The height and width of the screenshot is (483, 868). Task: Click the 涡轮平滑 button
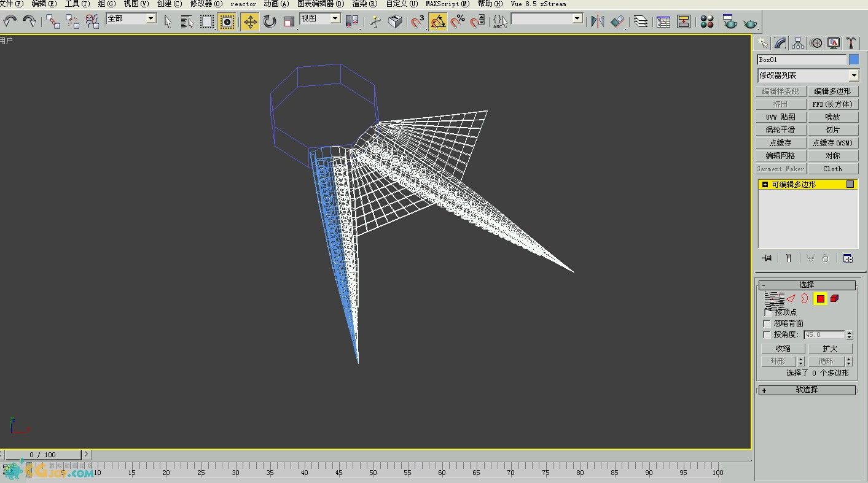[x=780, y=129]
